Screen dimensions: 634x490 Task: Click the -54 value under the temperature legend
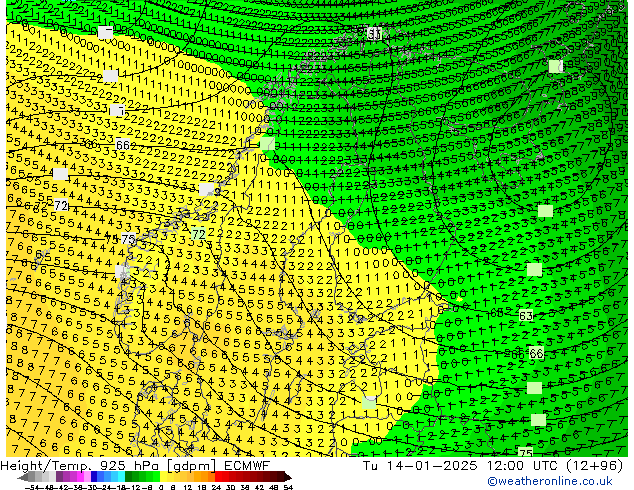click(32, 487)
